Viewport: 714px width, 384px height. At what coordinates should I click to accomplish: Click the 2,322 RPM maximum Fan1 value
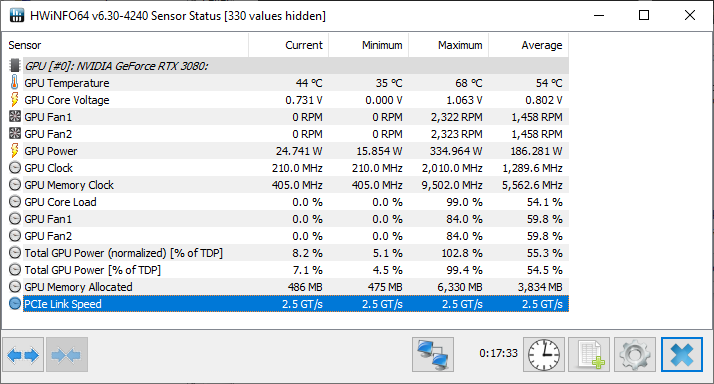(457, 117)
